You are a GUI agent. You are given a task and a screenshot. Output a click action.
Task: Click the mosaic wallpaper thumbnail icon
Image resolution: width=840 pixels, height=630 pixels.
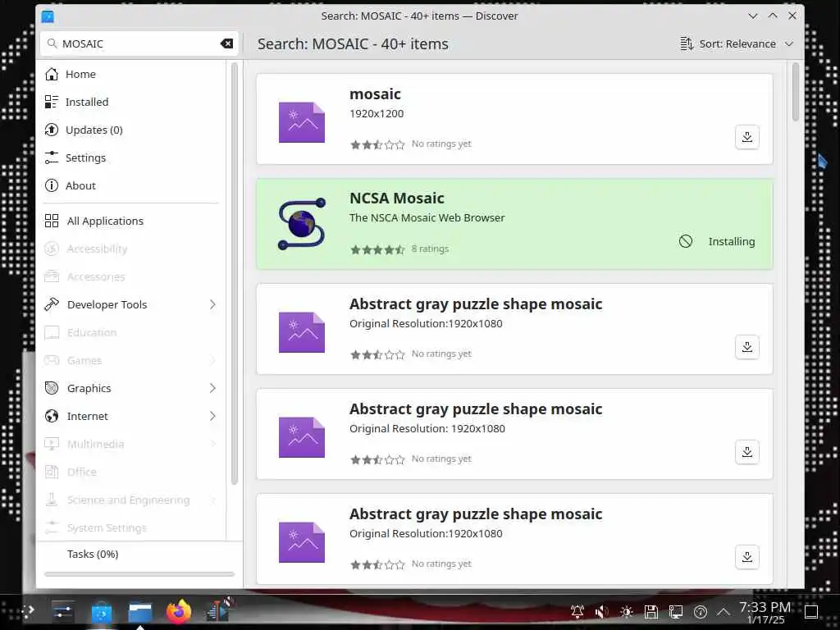click(302, 123)
